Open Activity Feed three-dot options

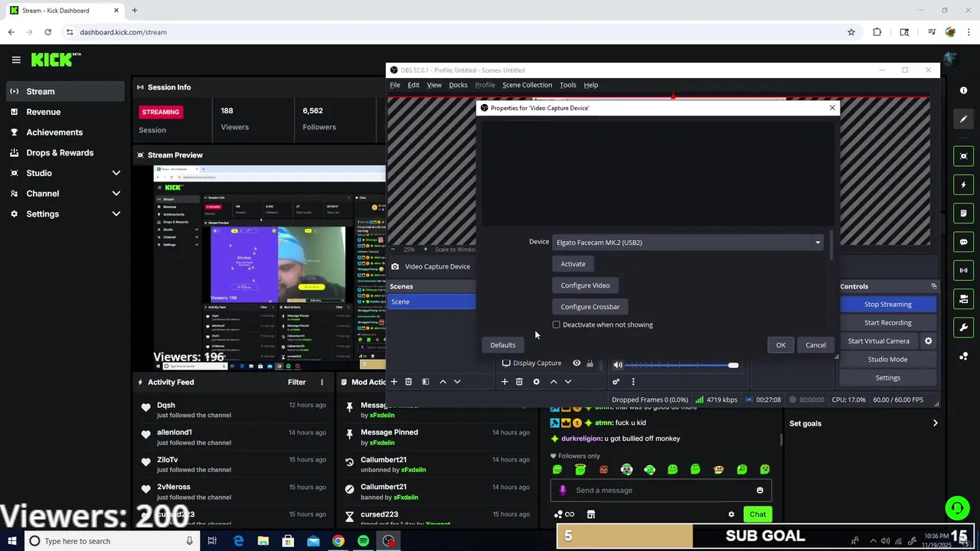322,382
